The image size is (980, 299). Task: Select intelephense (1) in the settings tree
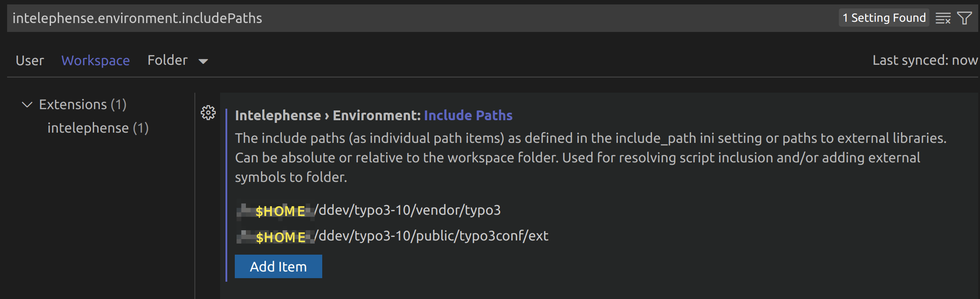98,128
